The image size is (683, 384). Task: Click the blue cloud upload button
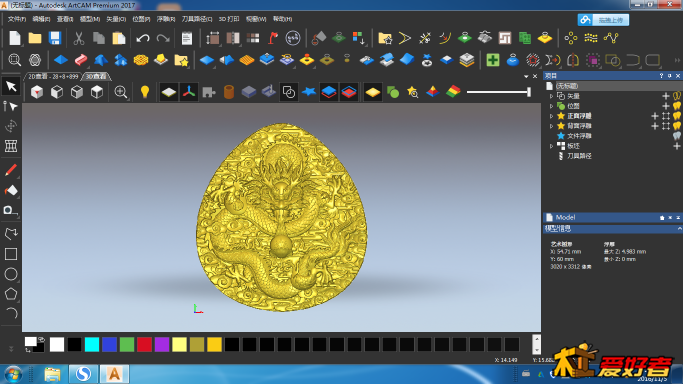coord(603,20)
